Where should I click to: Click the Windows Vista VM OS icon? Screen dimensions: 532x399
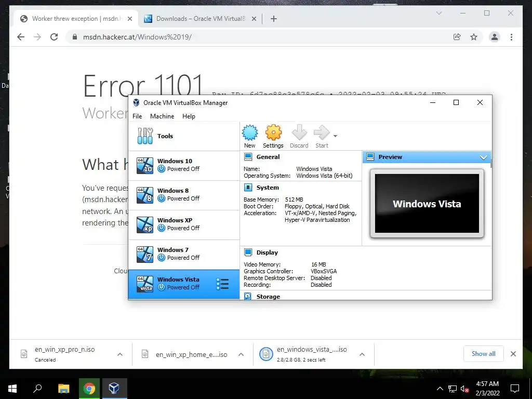(x=145, y=284)
